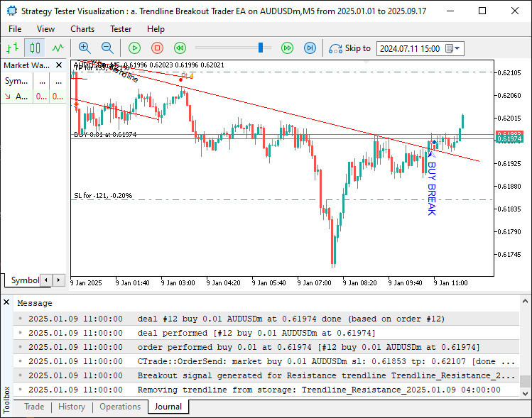The width and height of the screenshot is (532, 418).
Task: Step one bar with the blue step button
Action: [x=310, y=48]
